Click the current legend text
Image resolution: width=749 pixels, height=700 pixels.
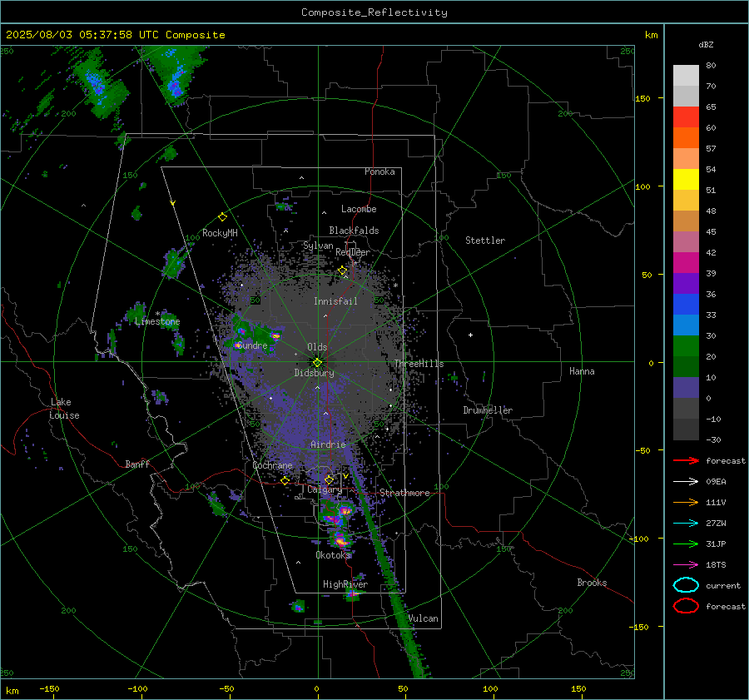pyautogui.click(x=723, y=585)
